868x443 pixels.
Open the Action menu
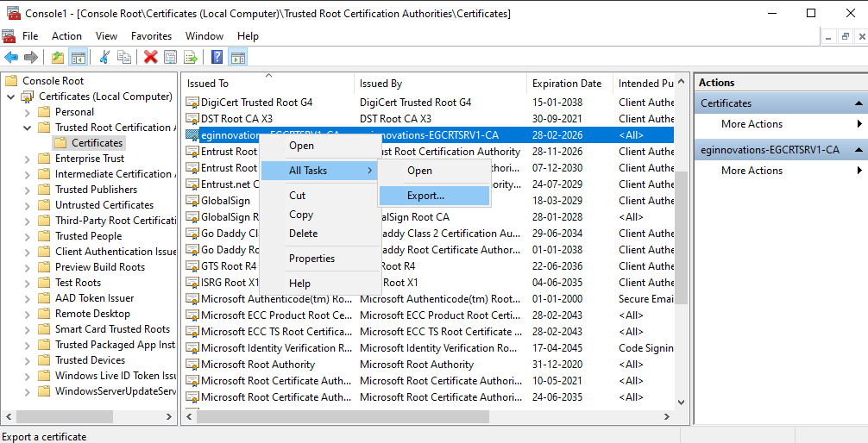point(66,36)
